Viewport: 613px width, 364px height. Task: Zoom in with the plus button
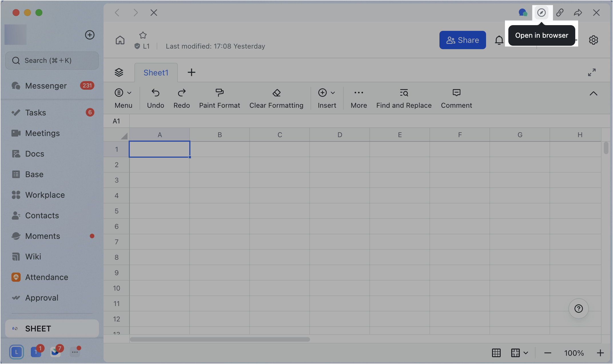tap(600, 353)
